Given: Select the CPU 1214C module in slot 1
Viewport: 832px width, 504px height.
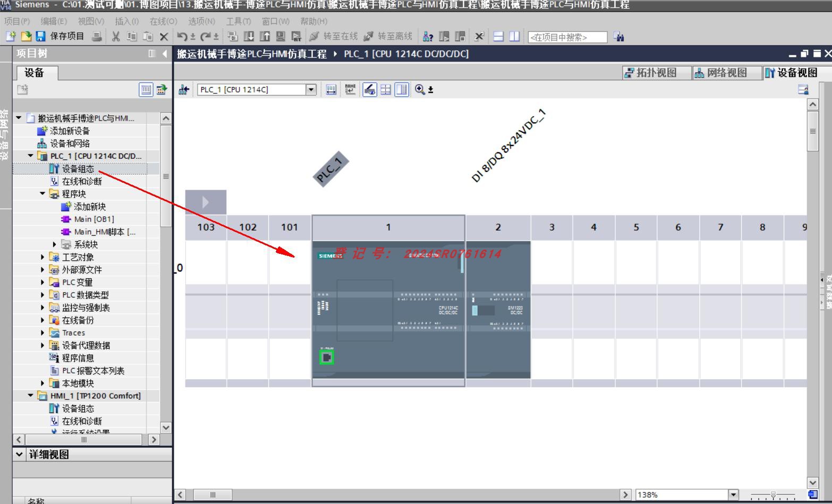Looking at the screenshot, I should coord(388,311).
